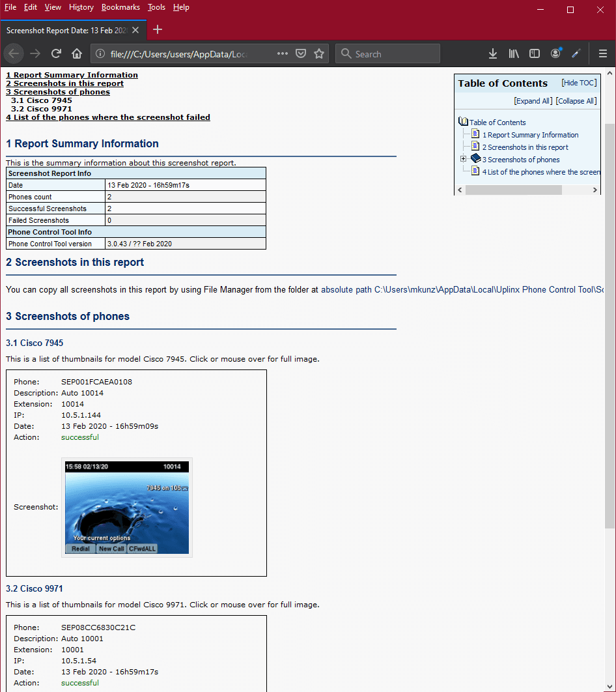The width and height of the screenshot is (616, 692).
Task: Open the Help menu
Action: (x=181, y=8)
